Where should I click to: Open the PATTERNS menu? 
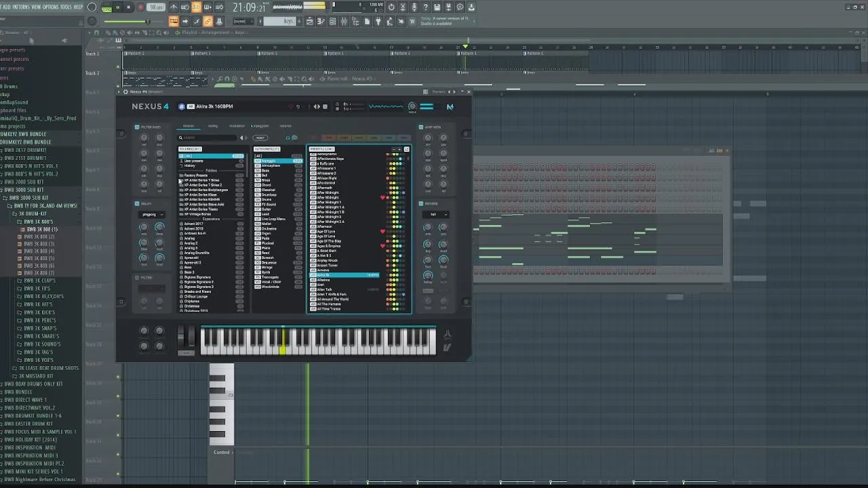[21, 7]
